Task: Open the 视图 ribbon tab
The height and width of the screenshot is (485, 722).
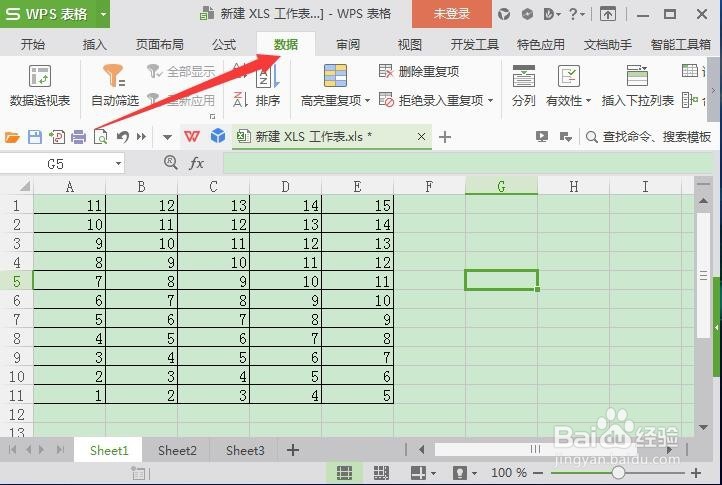Action: coord(409,44)
